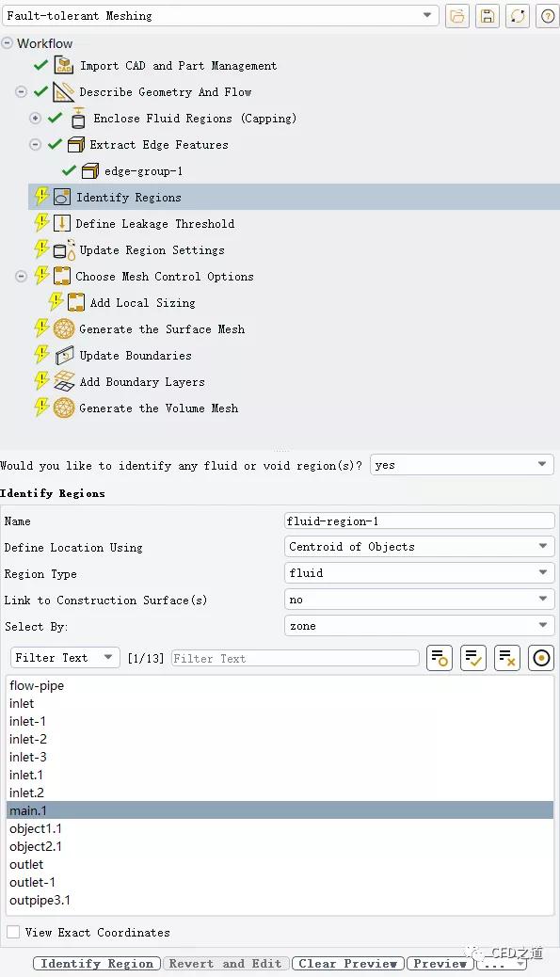This screenshot has height=977, width=560.
Task: Enable View Exact Coordinates checkbox
Action: click(x=13, y=932)
